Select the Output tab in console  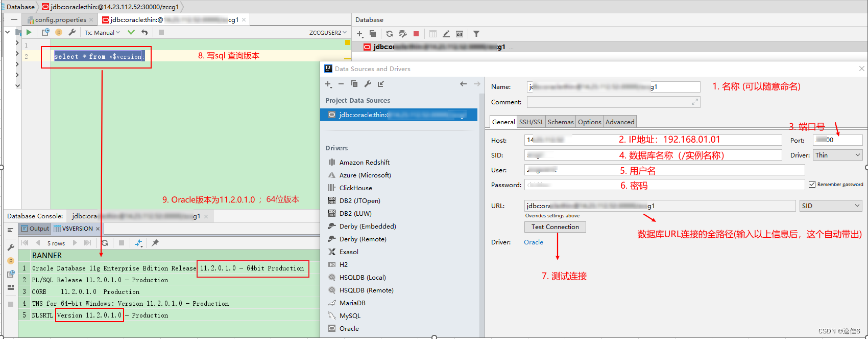point(35,229)
